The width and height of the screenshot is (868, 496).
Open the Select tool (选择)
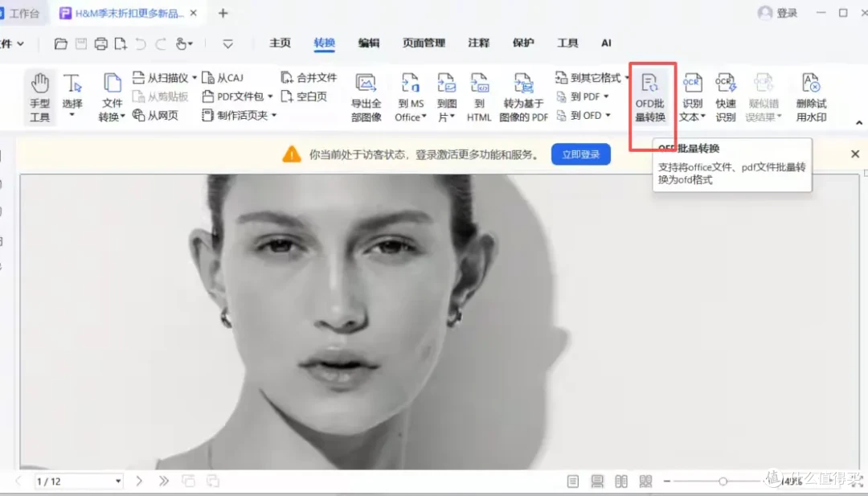tap(72, 96)
